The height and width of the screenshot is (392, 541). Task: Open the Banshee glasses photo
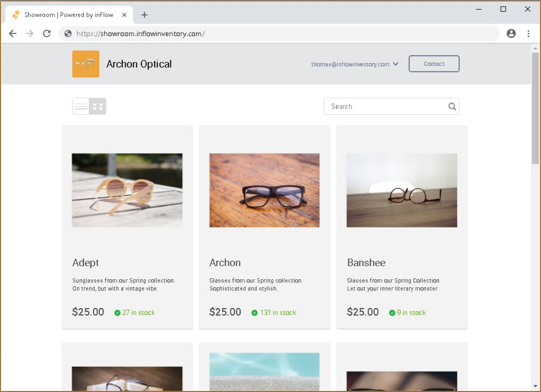point(402,190)
